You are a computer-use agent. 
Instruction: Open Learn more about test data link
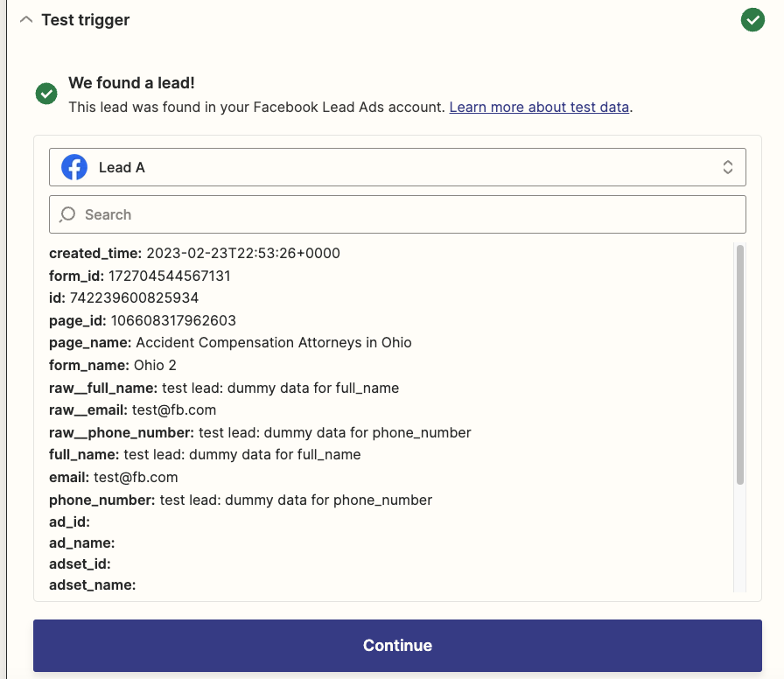(x=539, y=107)
